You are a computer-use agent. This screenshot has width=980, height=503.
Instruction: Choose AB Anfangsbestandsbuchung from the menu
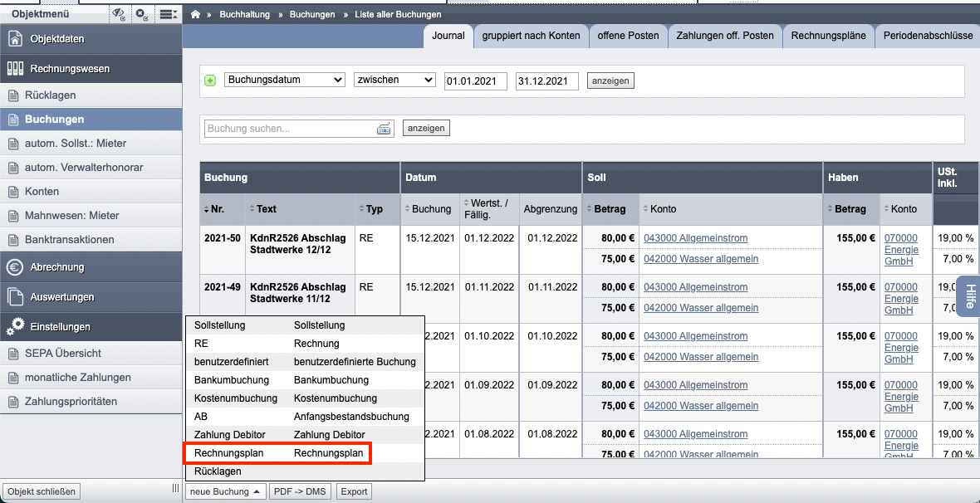pyautogui.click(x=305, y=416)
